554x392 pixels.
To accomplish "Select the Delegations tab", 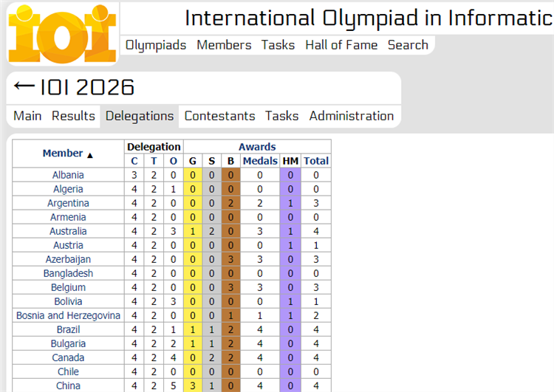I will tap(140, 116).
